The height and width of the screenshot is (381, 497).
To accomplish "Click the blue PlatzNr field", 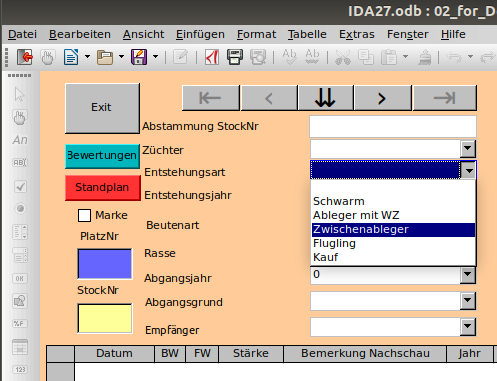I will [x=105, y=264].
